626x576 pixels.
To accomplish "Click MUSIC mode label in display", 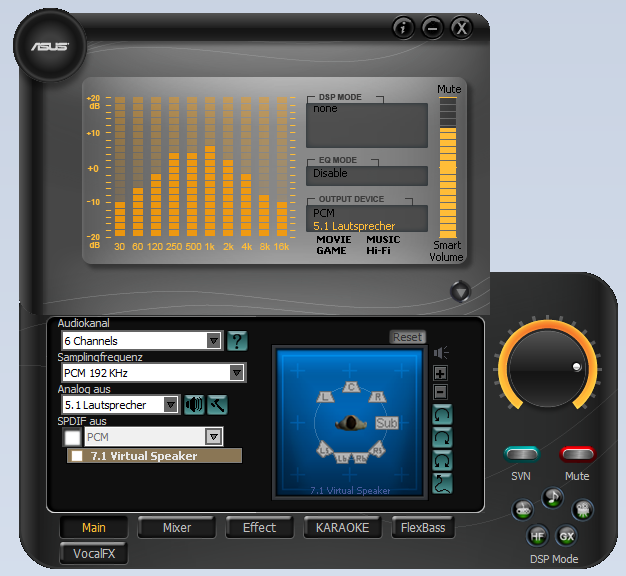I will pyautogui.click(x=383, y=240).
